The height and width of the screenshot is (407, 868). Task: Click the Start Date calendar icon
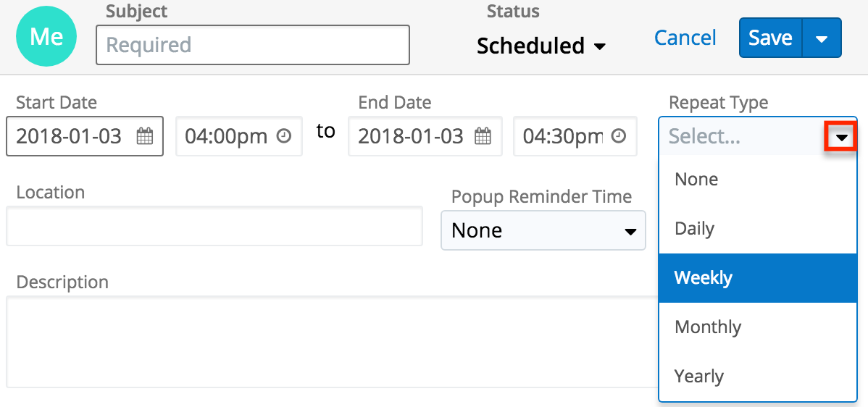click(145, 136)
